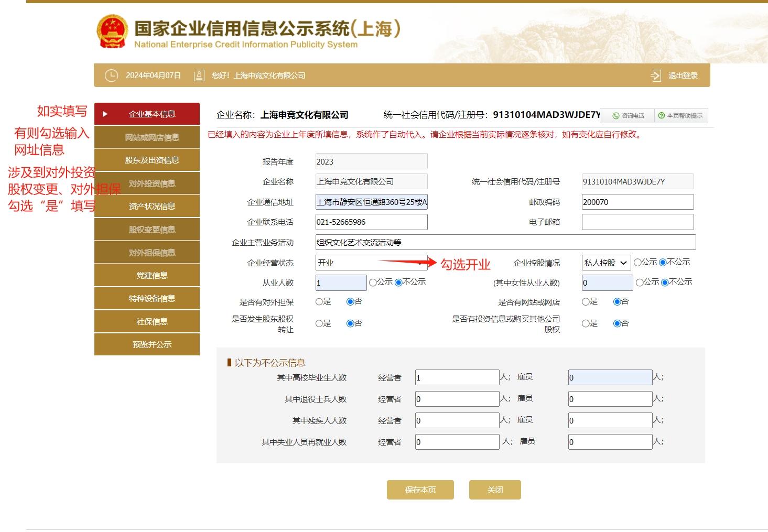This screenshot has height=532, width=768.
Task: Open 预览并公示 section
Action: point(147,344)
